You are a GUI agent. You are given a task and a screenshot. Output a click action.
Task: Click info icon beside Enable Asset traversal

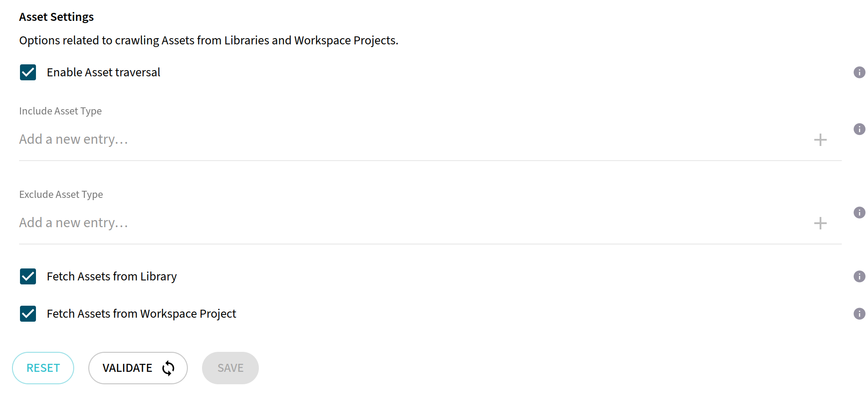[859, 72]
